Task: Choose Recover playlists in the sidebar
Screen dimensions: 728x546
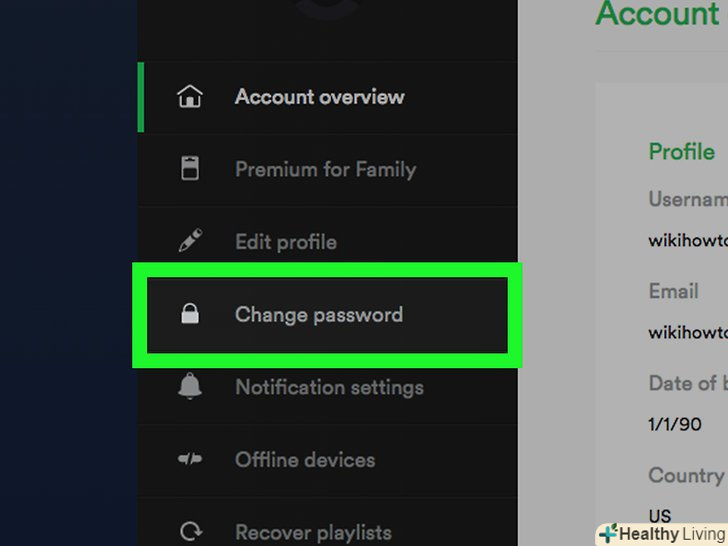Action: pyautogui.click(x=313, y=532)
